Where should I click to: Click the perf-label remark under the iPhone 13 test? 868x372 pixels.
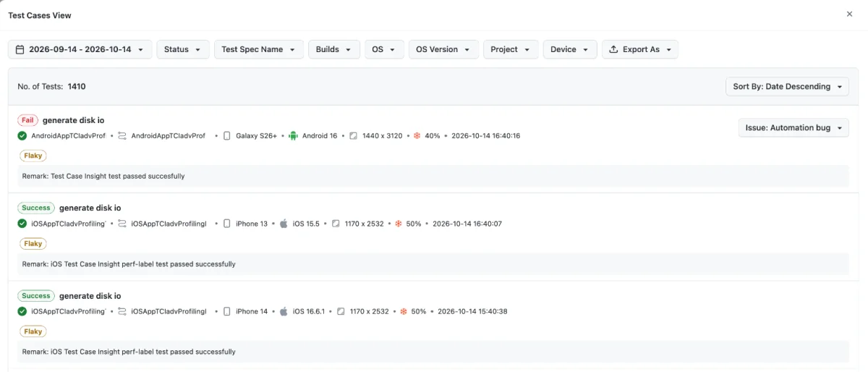129,264
